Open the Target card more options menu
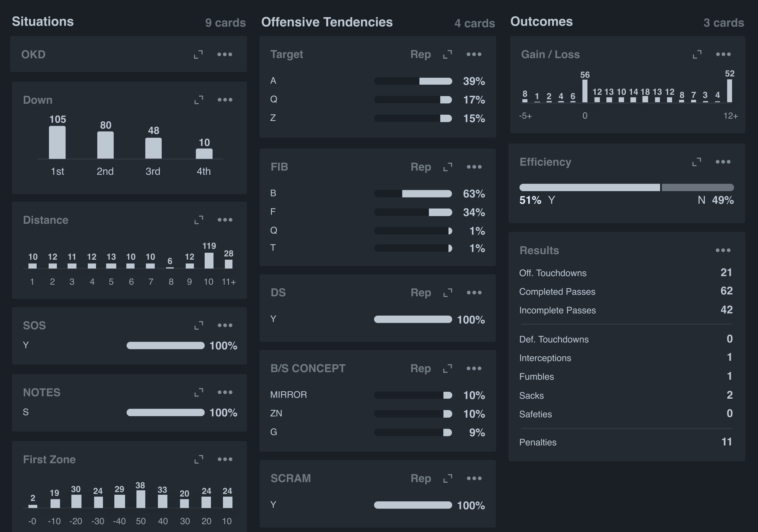The image size is (758, 532). 474,54
